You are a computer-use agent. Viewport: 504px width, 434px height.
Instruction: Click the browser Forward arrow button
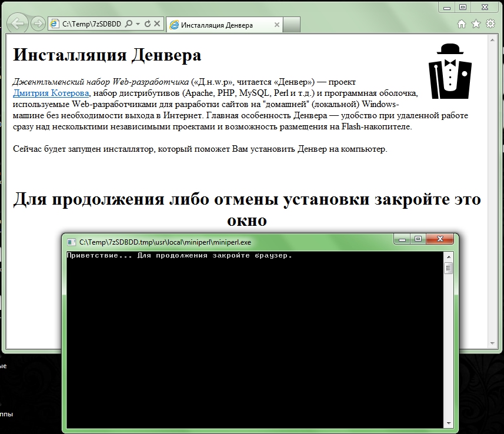[38, 24]
